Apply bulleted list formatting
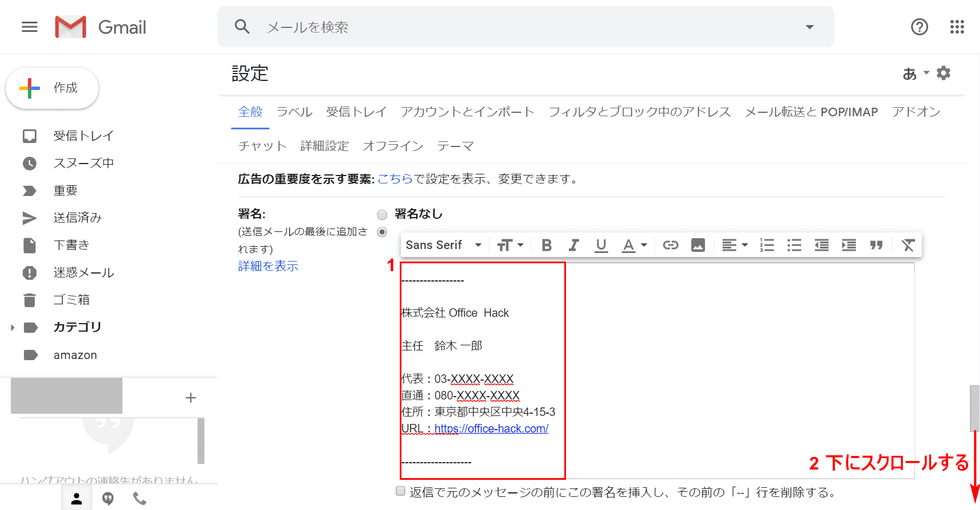 [x=794, y=245]
